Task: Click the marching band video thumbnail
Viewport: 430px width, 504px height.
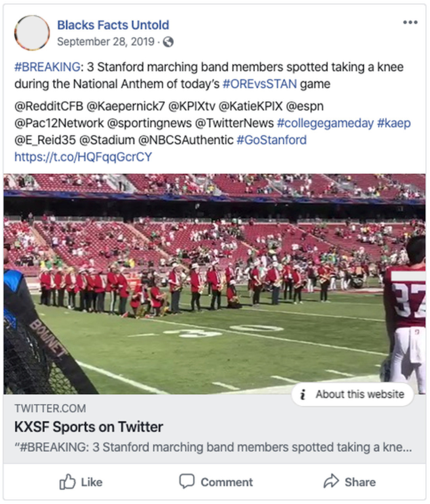Action: [x=214, y=277]
